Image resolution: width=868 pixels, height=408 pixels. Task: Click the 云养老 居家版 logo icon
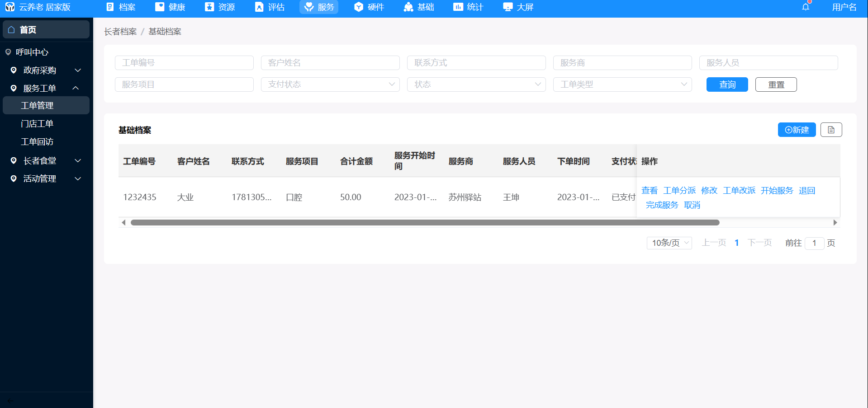(10, 7)
